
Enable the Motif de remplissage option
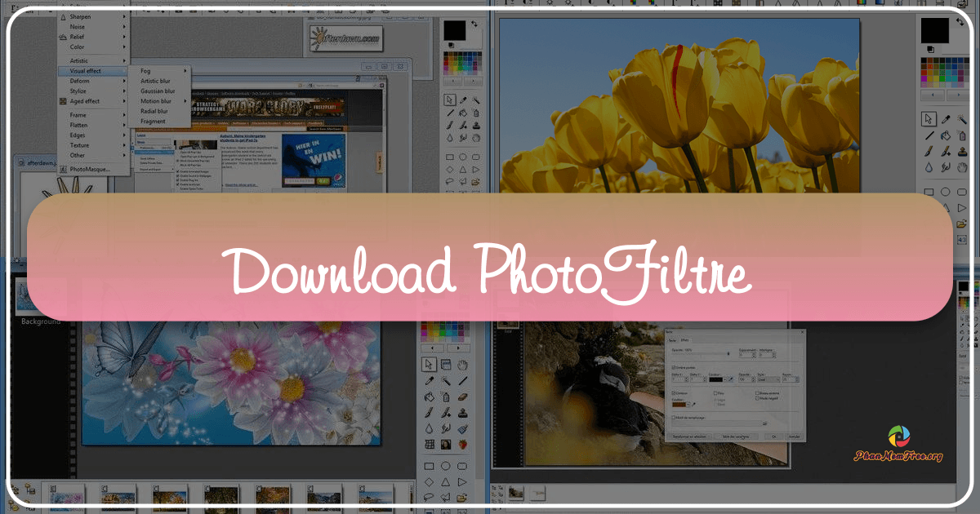(x=674, y=417)
